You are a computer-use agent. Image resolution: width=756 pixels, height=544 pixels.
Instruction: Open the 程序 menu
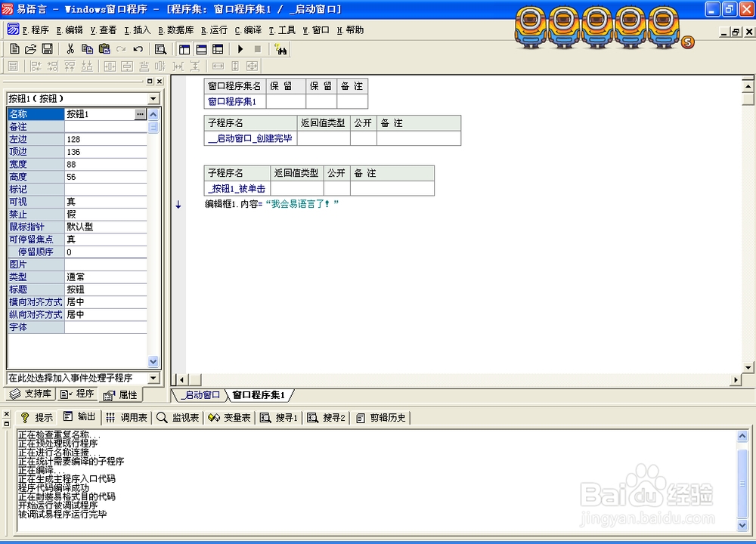(36, 30)
